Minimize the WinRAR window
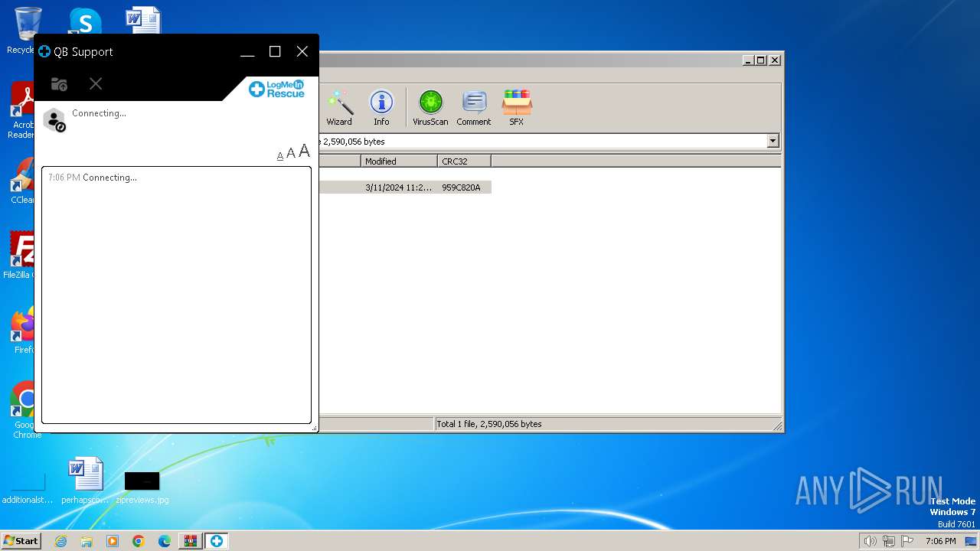 747,60
